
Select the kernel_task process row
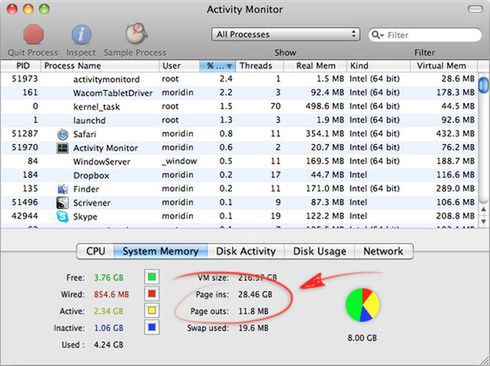(x=239, y=106)
